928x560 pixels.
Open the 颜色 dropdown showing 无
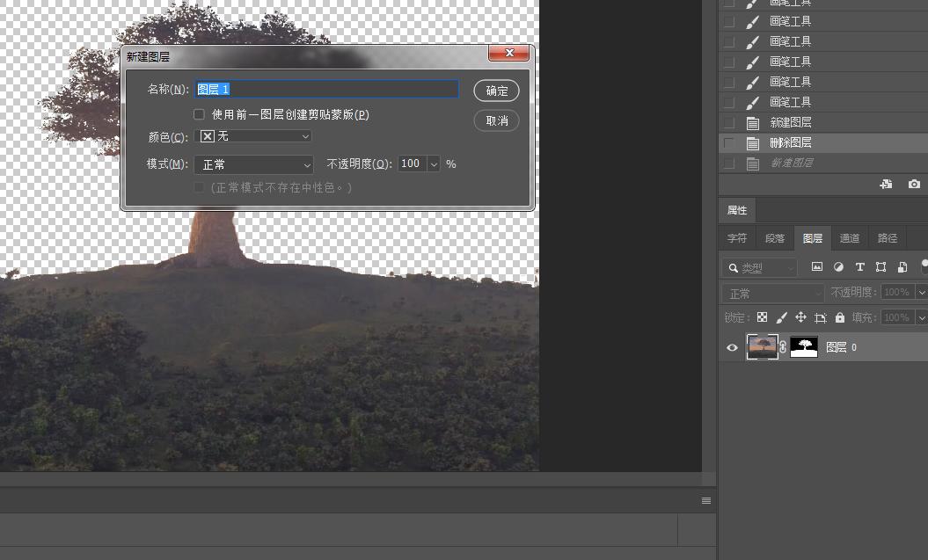coord(253,136)
